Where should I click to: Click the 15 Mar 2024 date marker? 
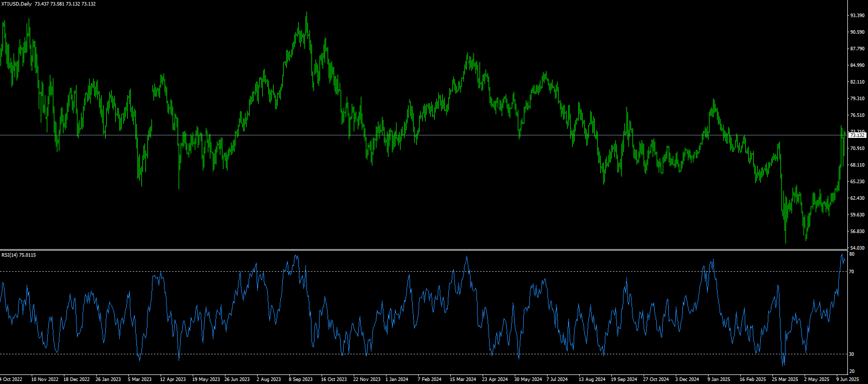463,379
